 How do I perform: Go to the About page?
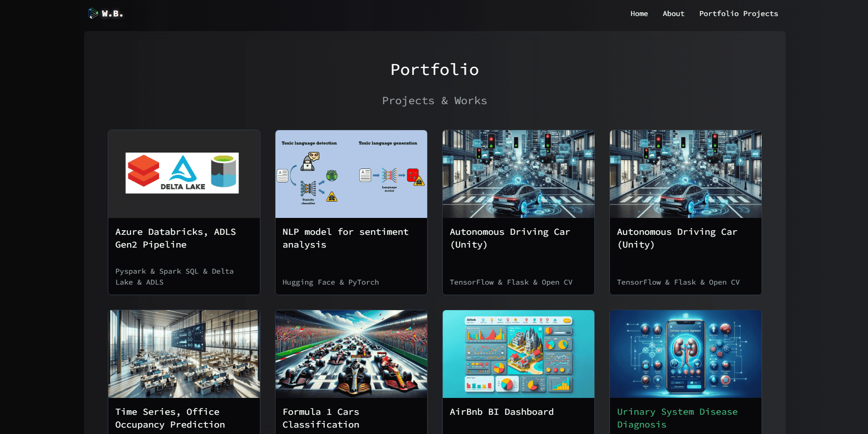(x=673, y=14)
